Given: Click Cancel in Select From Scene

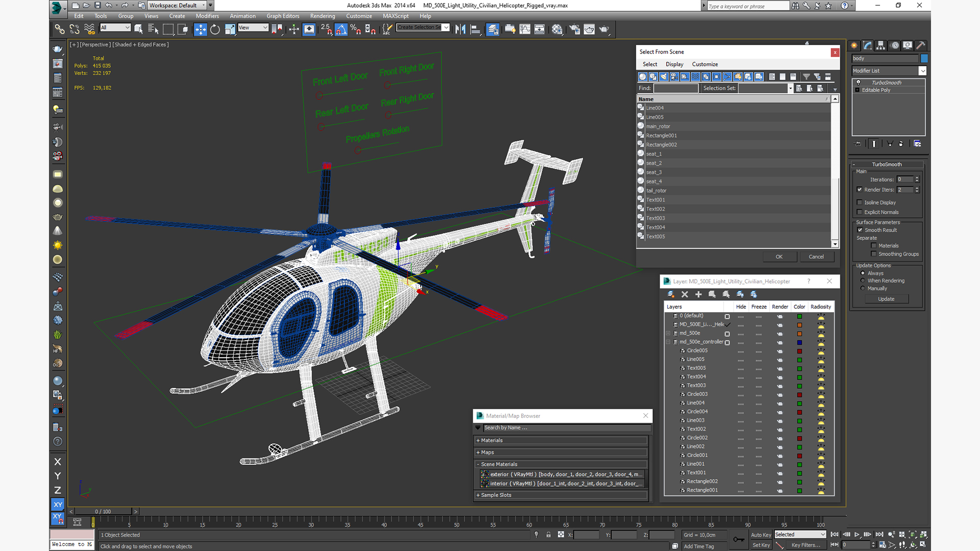Looking at the screenshot, I should pos(816,257).
